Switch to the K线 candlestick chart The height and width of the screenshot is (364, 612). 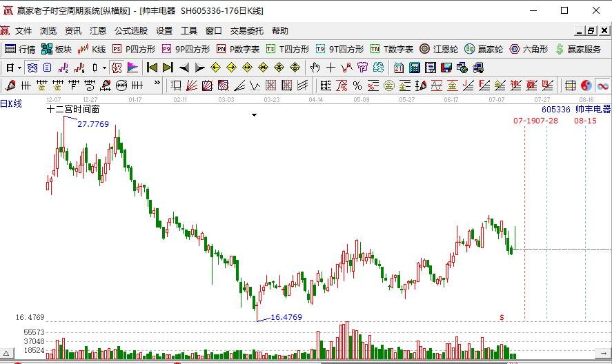click(91, 49)
